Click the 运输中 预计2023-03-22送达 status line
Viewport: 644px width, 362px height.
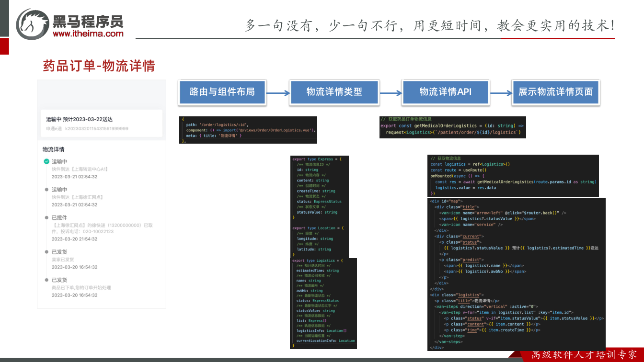pos(79,119)
